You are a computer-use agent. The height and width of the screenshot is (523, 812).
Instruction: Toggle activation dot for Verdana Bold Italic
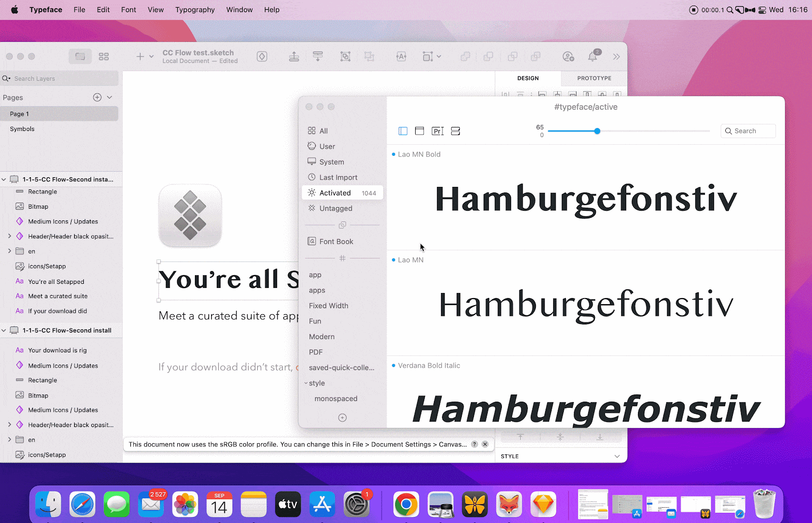click(393, 366)
